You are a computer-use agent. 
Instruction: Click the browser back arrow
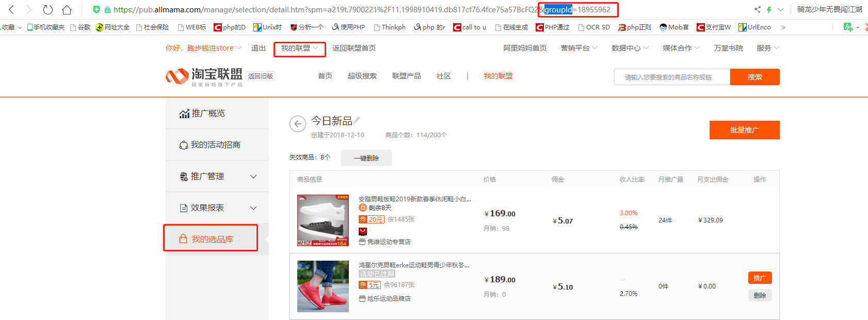click(11, 9)
